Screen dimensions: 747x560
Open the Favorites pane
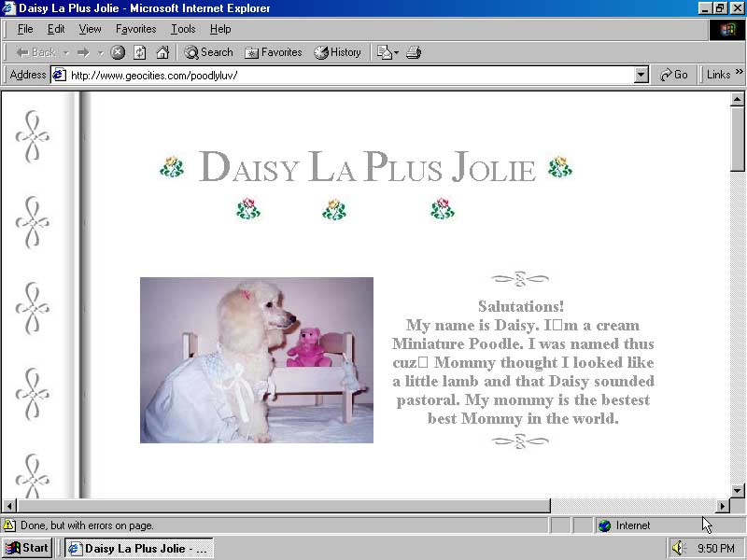[x=274, y=52]
